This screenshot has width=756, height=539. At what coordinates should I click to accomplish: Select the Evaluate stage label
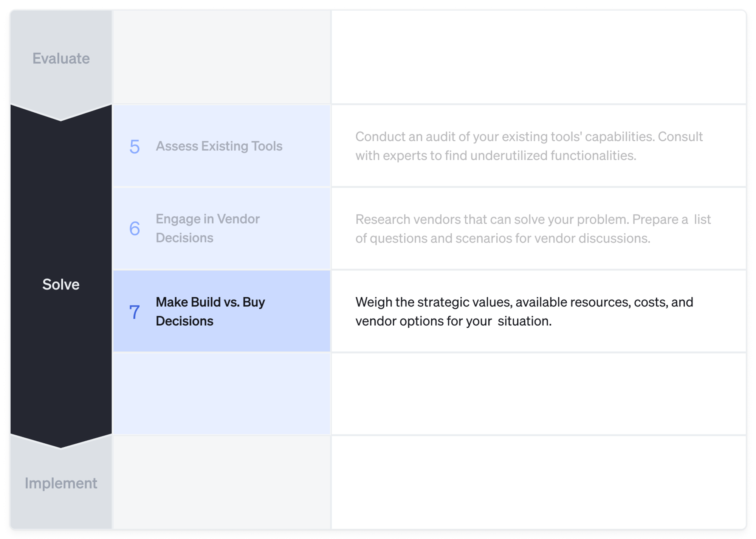(61, 58)
